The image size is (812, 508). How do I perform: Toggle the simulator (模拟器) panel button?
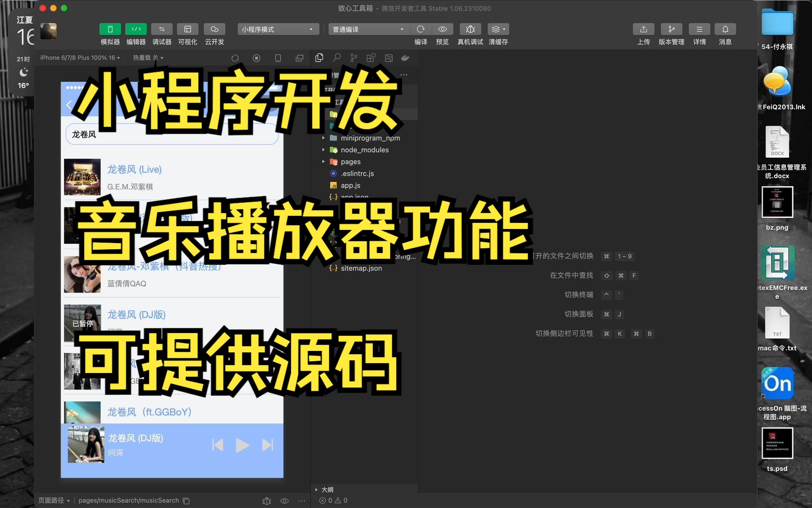[x=110, y=29]
